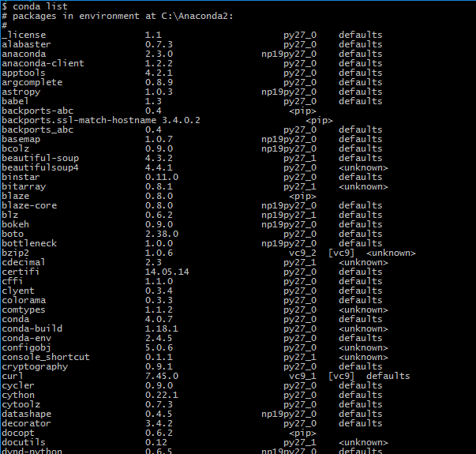Select the 'boto' package name
Screen dimensions: 476x454
tap(13, 234)
